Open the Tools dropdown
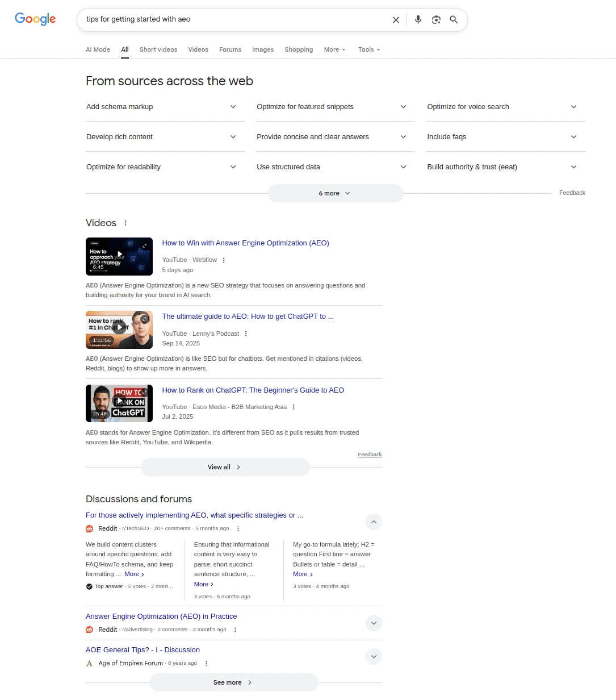 pos(369,49)
